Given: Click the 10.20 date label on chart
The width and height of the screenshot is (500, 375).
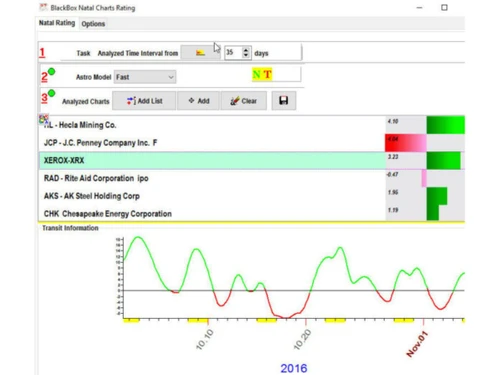Looking at the screenshot, I should (x=302, y=339).
